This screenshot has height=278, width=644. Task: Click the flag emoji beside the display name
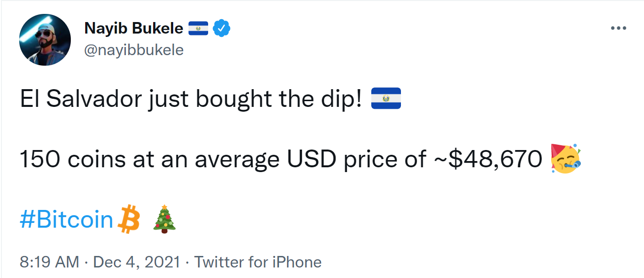pyautogui.click(x=198, y=29)
